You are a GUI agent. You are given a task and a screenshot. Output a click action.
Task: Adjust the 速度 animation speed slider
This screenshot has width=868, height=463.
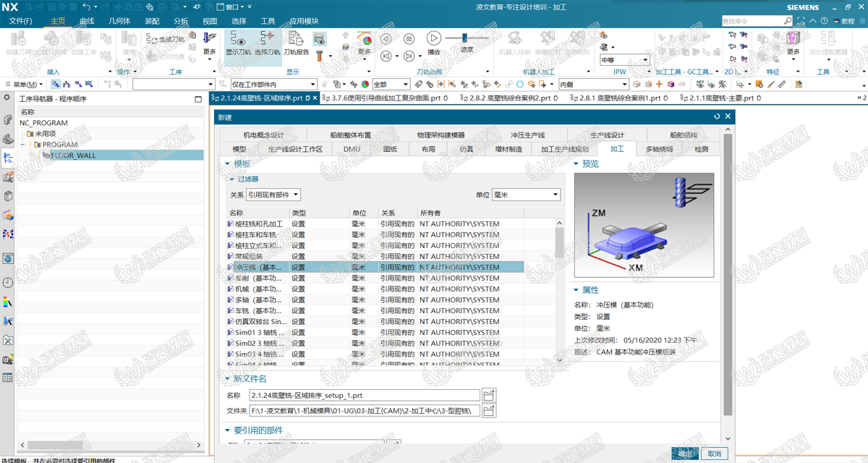coord(467,38)
